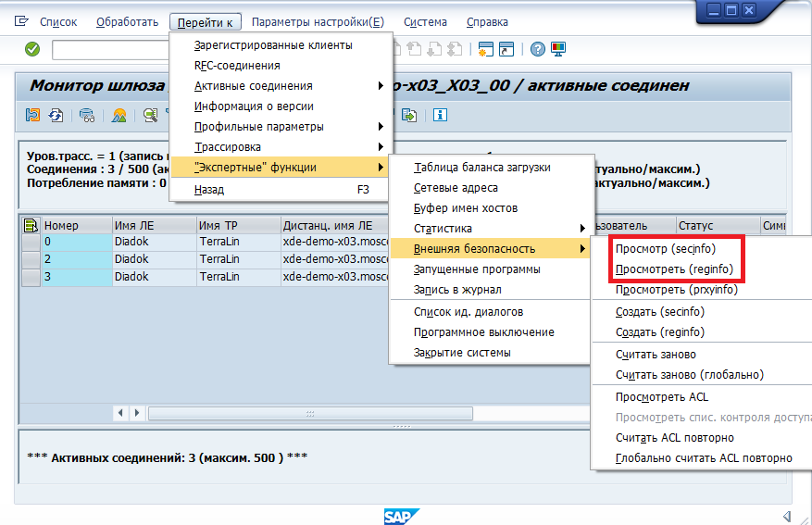The height and width of the screenshot is (525, 812).
Task: Click the blue Information icon in toolbar
Action: pyautogui.click(x=440, y=115)
